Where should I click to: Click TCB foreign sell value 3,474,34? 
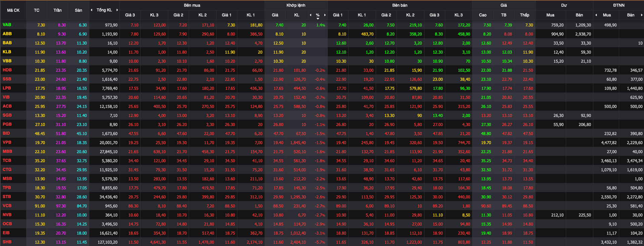[x=635, y=161]
